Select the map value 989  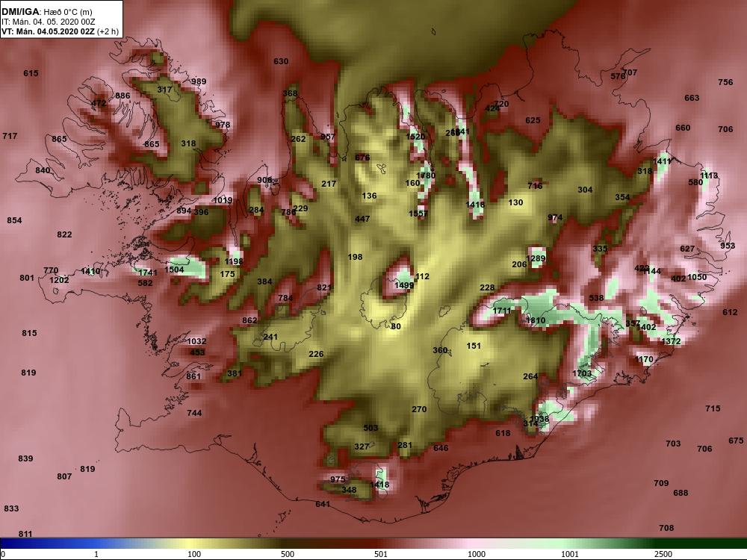tap(199, 81)
